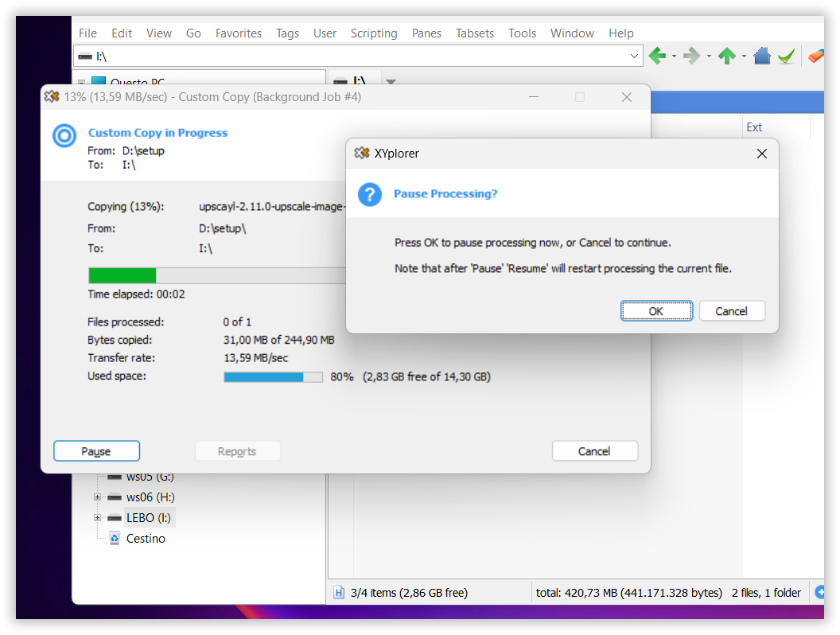Click the blue plus icon in status bar
Viewport: 840px width, 635px height.
(x=819, y=592)
